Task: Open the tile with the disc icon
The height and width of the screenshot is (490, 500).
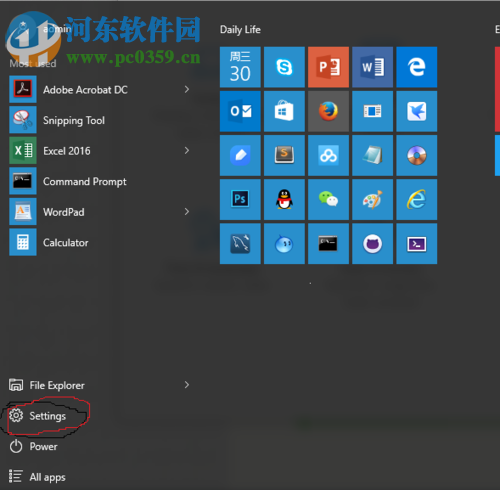Action: click(x=417, y=155)
